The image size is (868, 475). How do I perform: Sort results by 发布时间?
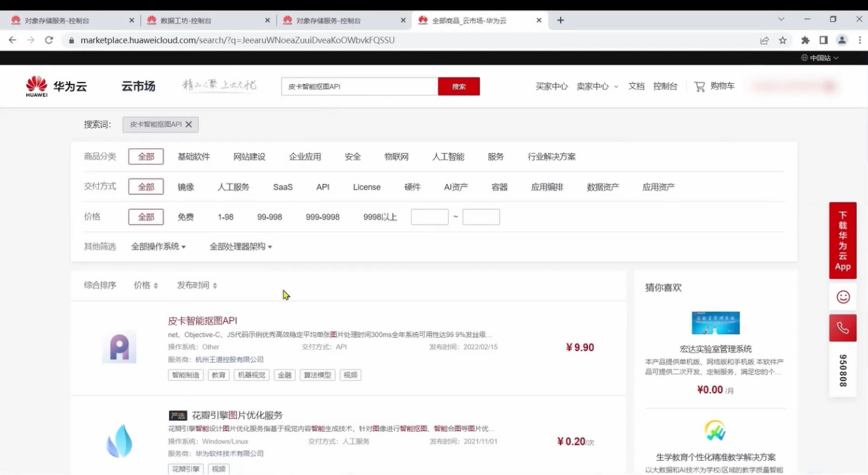(197, 286)
